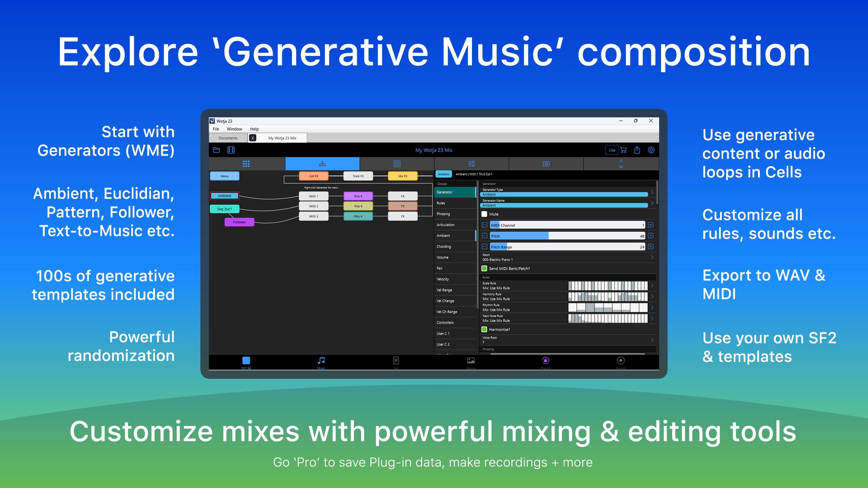The width and height of the screenshot is (868, 488).
Task: Select the Phrasing group
Action: tap(455, 214)
